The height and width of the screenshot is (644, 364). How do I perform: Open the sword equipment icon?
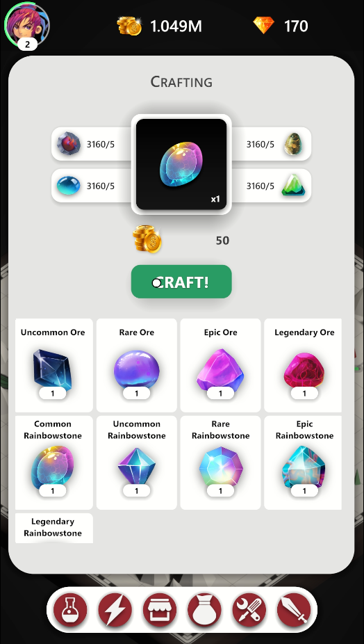pyautogui.click(x=294, y=609)
